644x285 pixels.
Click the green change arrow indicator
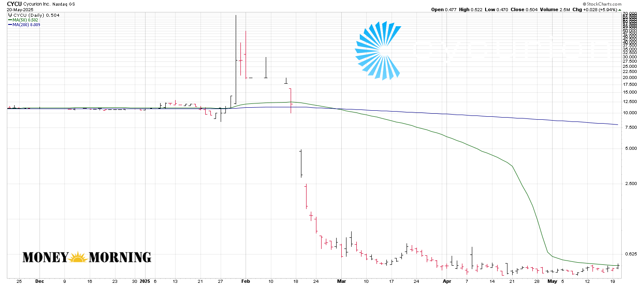point(619,9)
